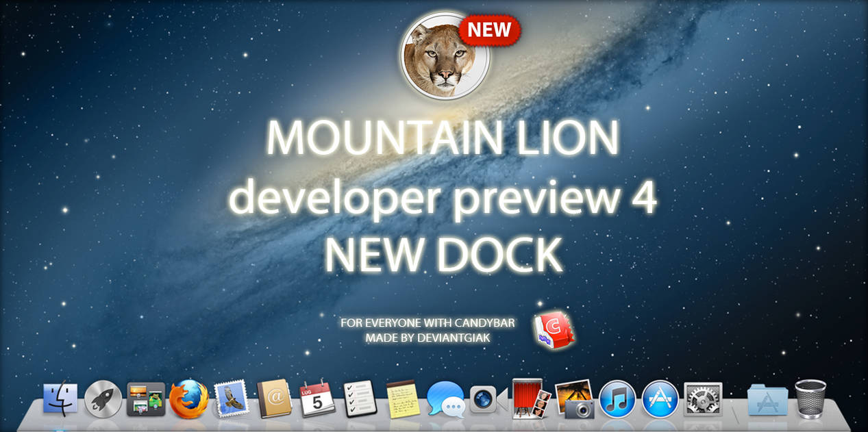Screen dimensions: 868x432
Task: Open the App Store icon
Action: pos(660,399)
